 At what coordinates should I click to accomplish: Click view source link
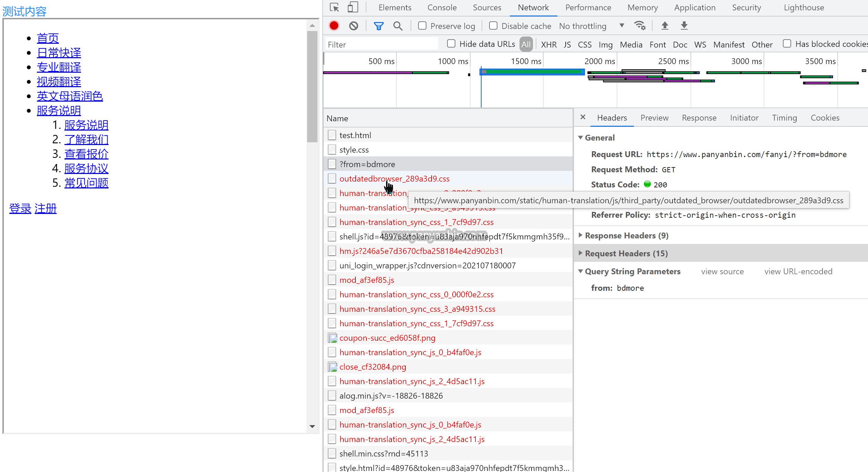(x=722, y=271)
